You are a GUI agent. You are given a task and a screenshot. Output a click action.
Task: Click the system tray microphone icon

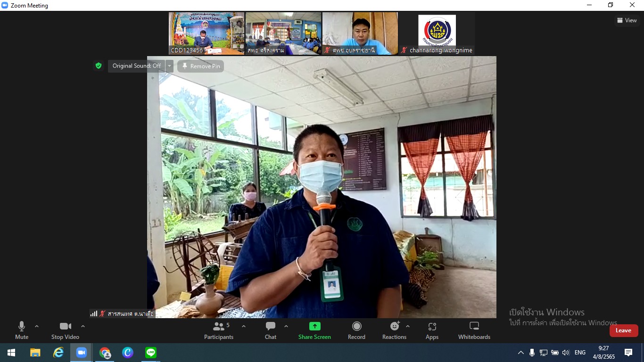point(532,353)
